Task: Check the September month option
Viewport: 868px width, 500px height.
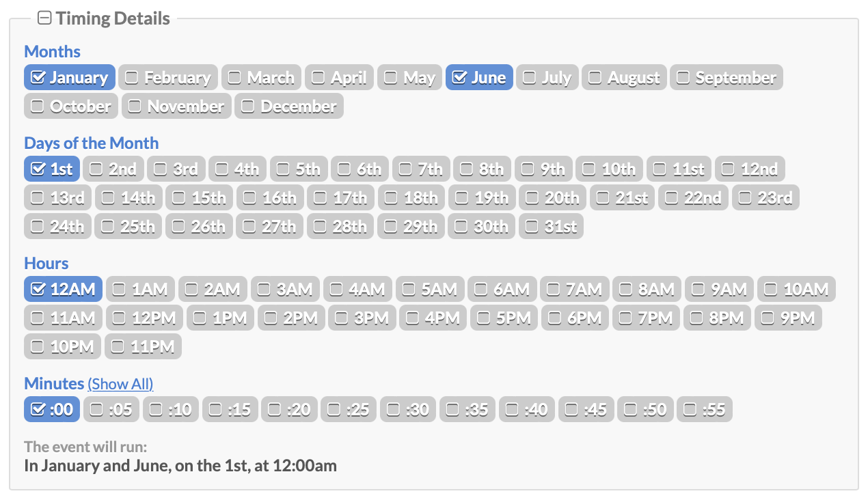Action: 727,77
